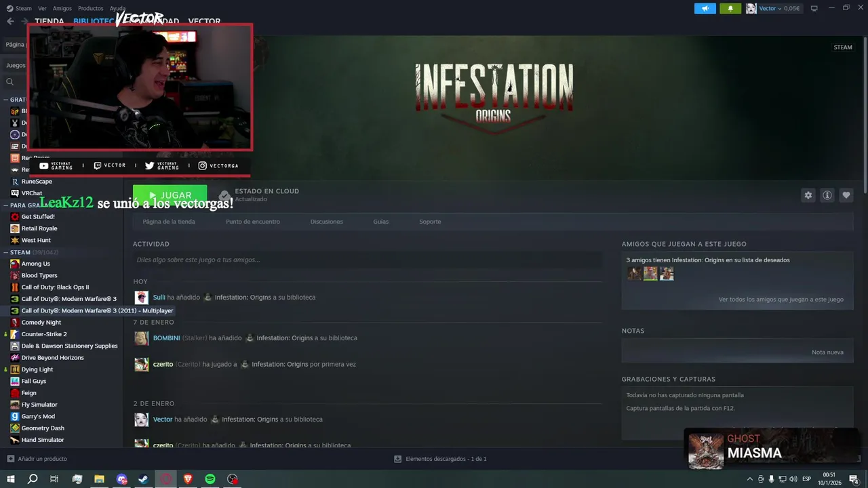Open the Ver menu
This screenshot has width=868, height=488.
pos(42,9)
